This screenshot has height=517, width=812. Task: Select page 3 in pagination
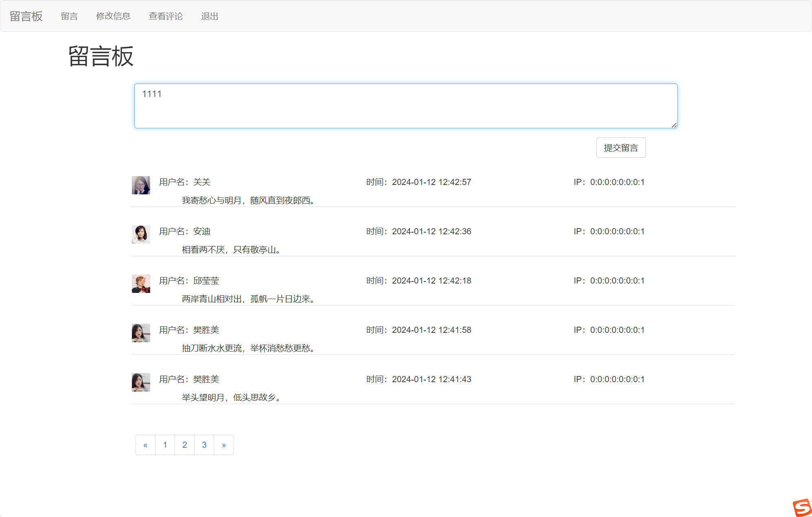coord(204,445)
